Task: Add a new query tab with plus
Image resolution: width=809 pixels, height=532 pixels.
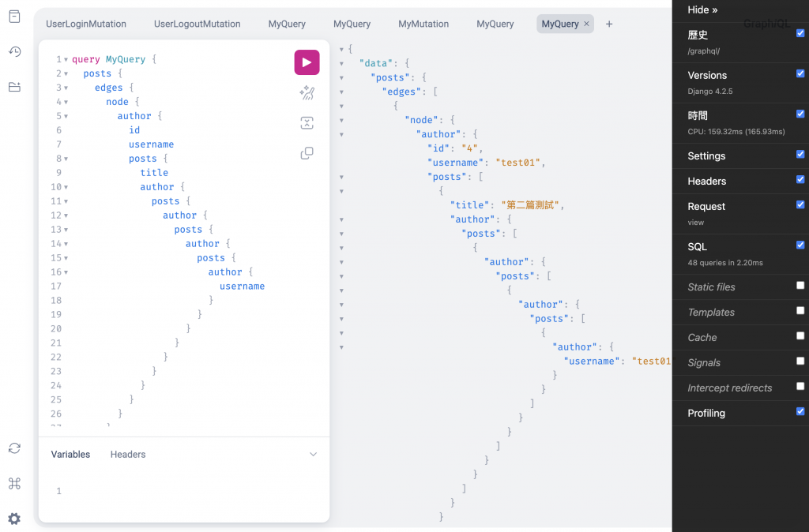Action: 609,24
